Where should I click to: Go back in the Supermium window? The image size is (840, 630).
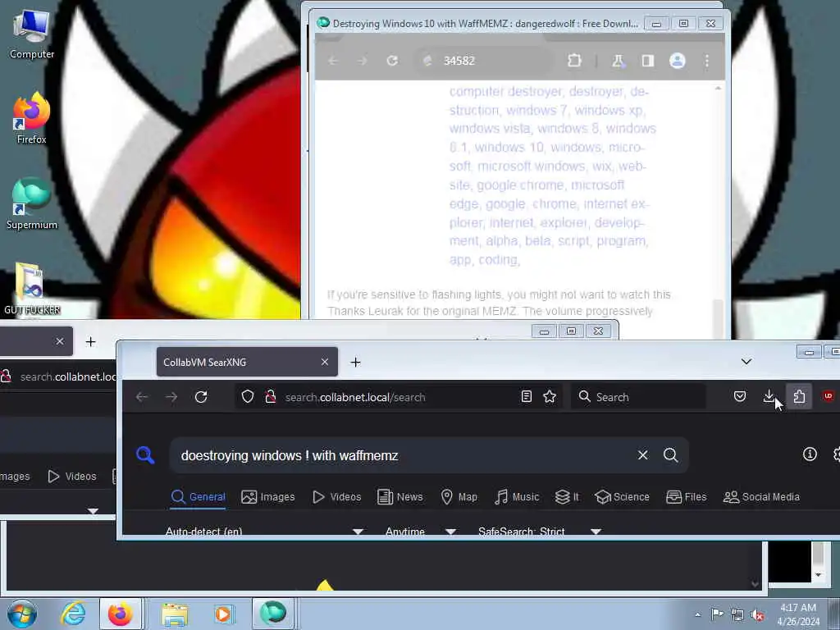coord(333,61)
